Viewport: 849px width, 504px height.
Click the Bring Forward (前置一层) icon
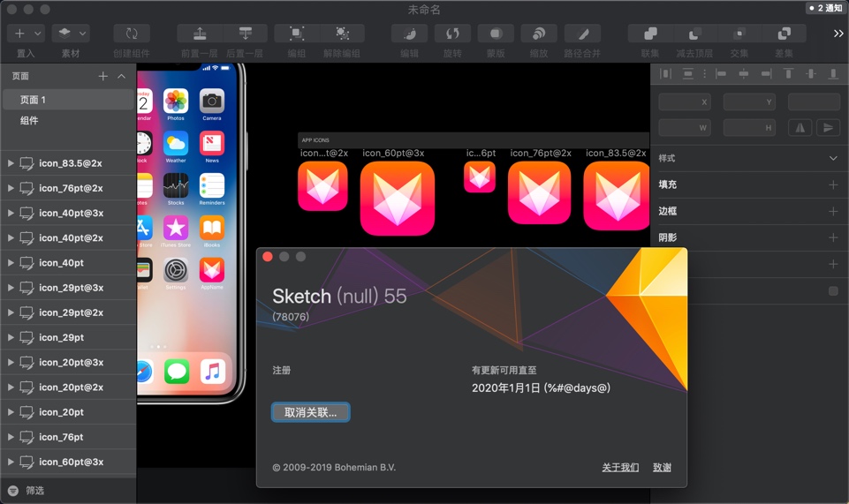pos(200,34)
